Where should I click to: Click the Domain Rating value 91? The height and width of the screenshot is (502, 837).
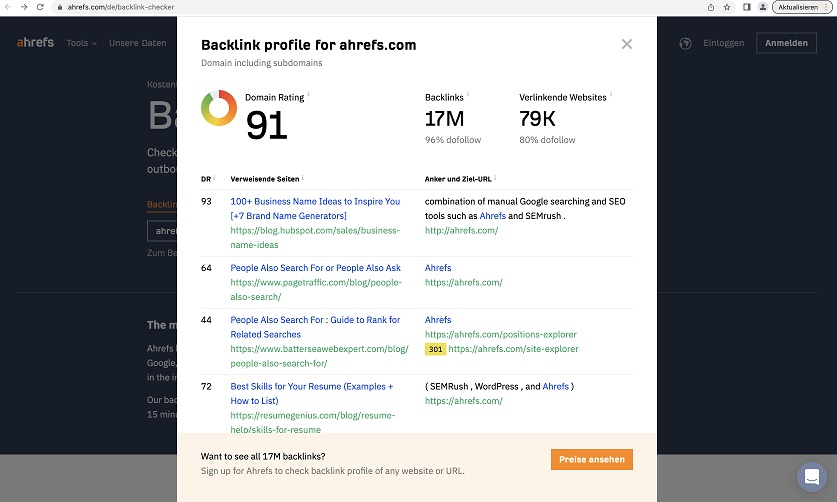point(266,125)
